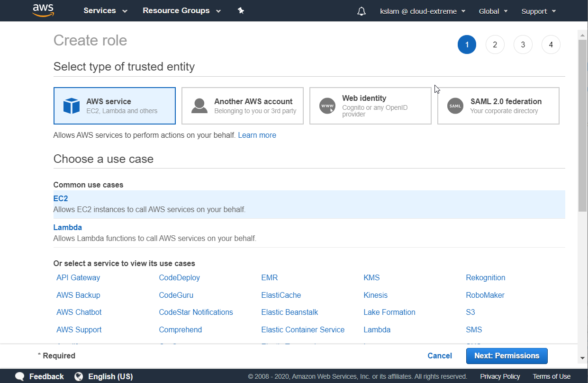Choose the Comprehend service

(x=180, y=330)
